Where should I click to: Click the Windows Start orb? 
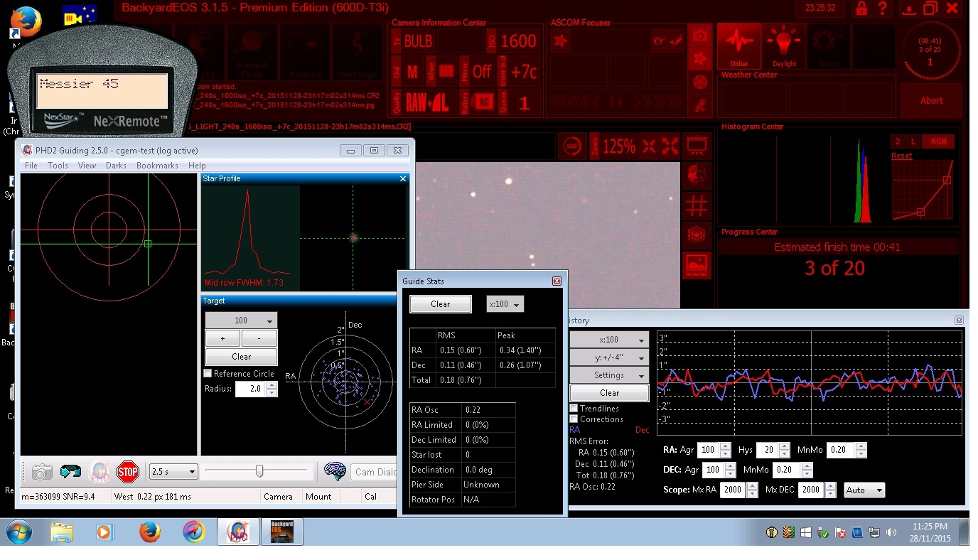click(x=19, y=532)
